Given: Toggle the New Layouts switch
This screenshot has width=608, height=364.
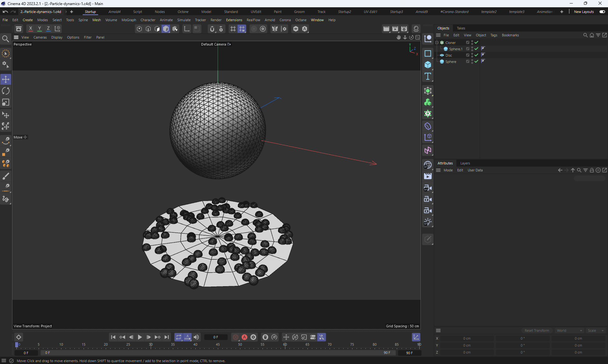Looking at the screenshot, I should tap(602, 12).
